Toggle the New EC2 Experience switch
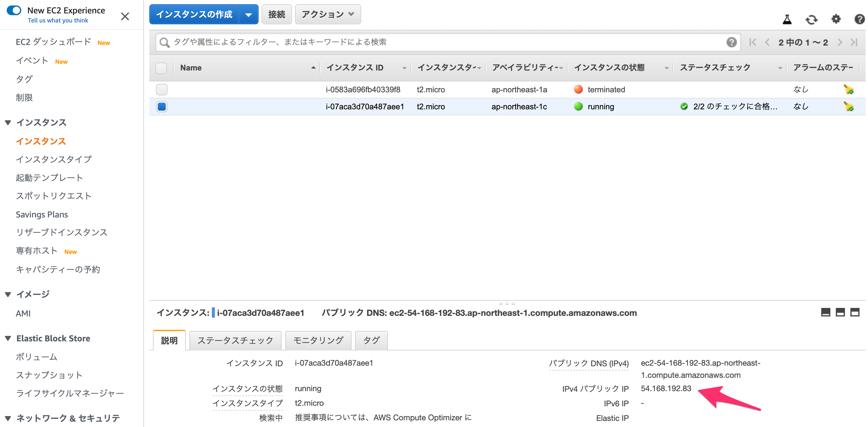The image size is (868, 427). (14, 10)
